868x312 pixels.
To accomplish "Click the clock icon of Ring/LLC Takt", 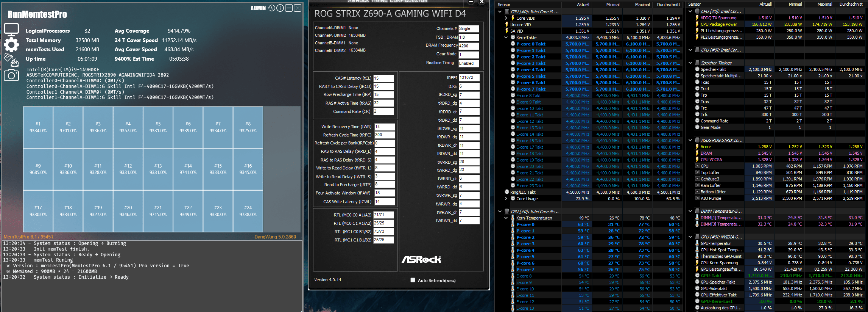I will pos(506,192).
